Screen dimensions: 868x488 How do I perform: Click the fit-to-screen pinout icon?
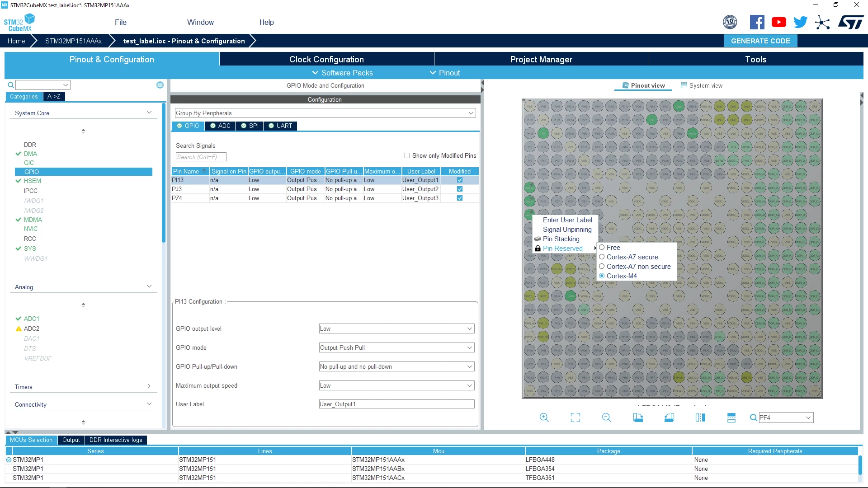click(x=575, y=418)
